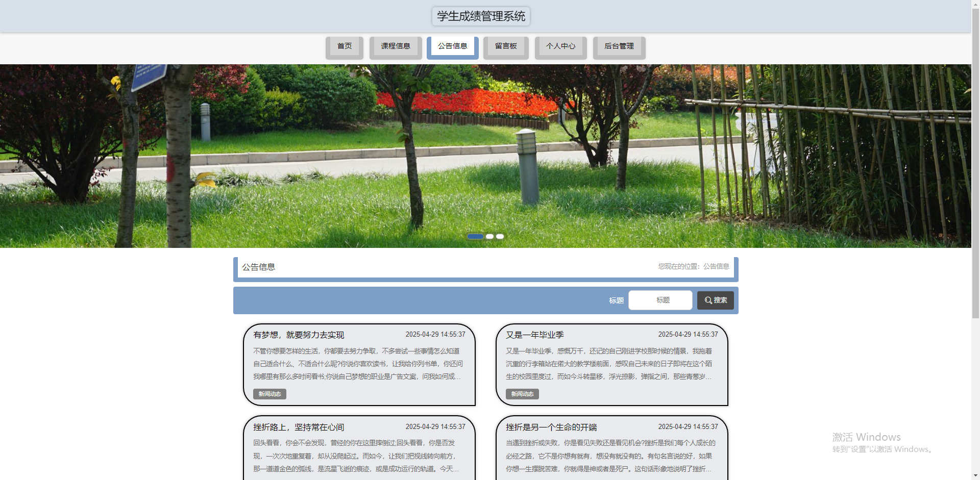980x480 pixels.
Task: Open the 课程信息 course info tab
Action: (395, 46)
